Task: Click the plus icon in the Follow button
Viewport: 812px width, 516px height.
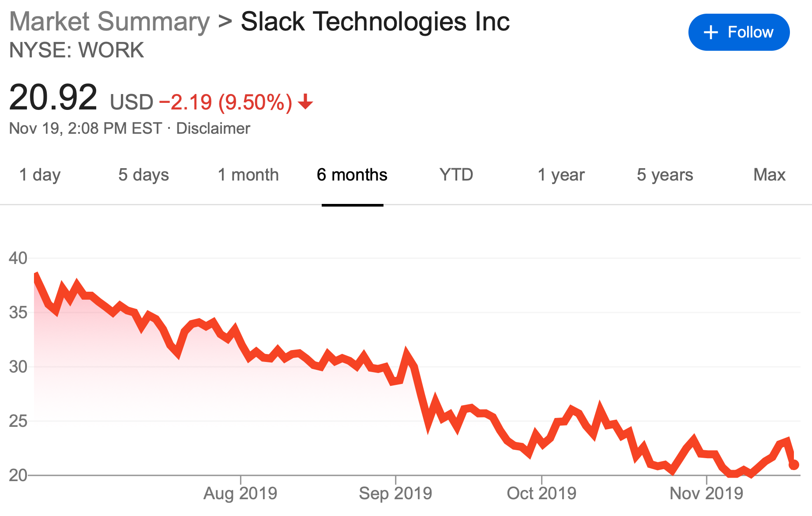Action: point(710,32)
